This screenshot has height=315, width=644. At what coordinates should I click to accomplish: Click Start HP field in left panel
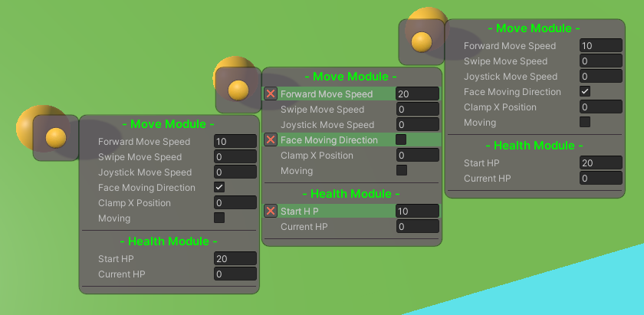click(x=235, y=258)
